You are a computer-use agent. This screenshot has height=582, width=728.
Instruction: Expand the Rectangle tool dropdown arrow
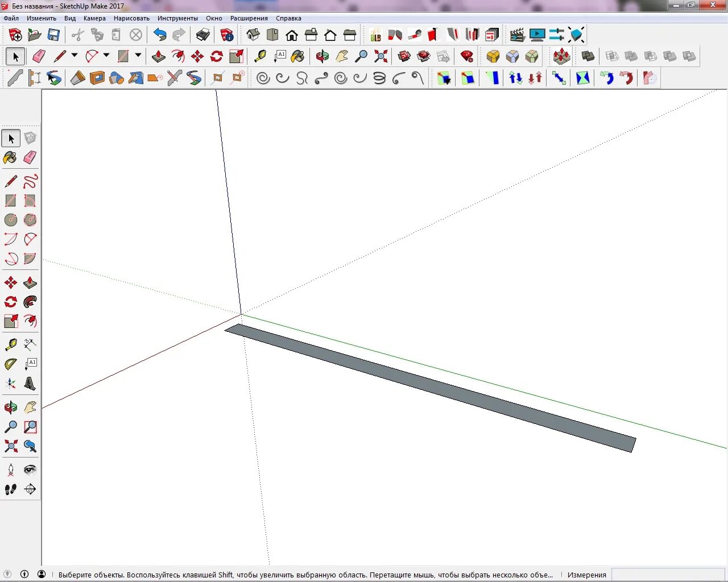138,56
